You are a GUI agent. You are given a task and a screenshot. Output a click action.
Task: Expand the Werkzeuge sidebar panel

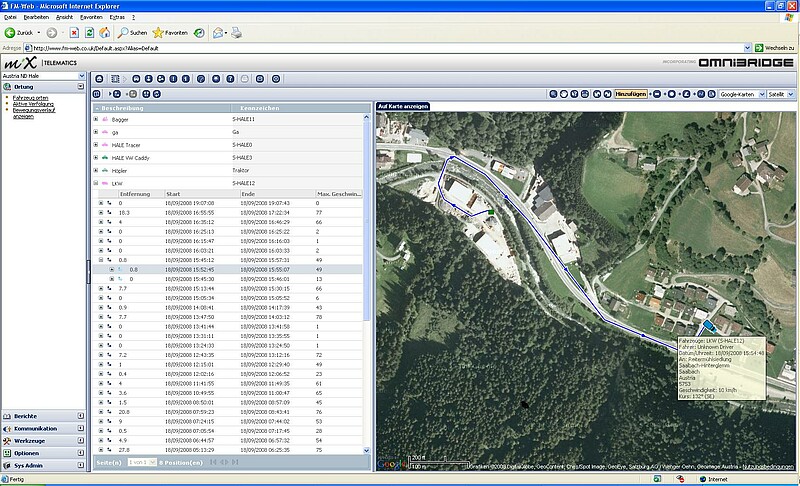tap(81, 441)
